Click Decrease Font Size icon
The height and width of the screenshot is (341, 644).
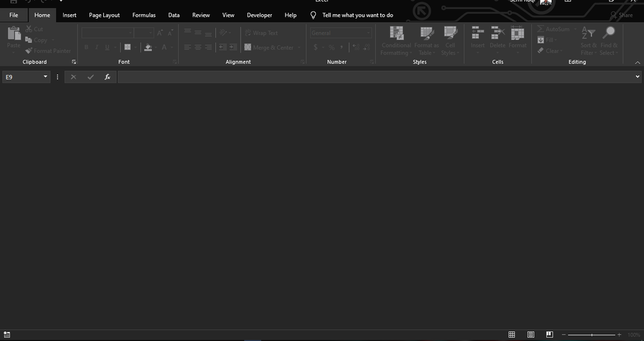tap(170, 33)
